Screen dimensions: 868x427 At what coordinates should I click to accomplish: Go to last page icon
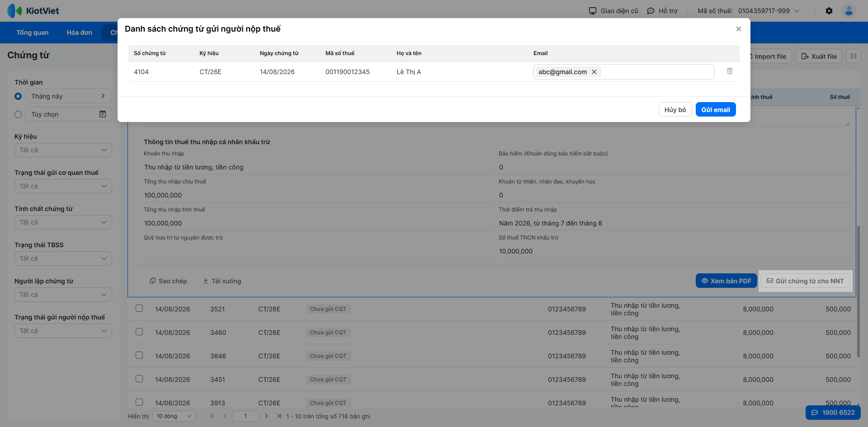[279, 416]
